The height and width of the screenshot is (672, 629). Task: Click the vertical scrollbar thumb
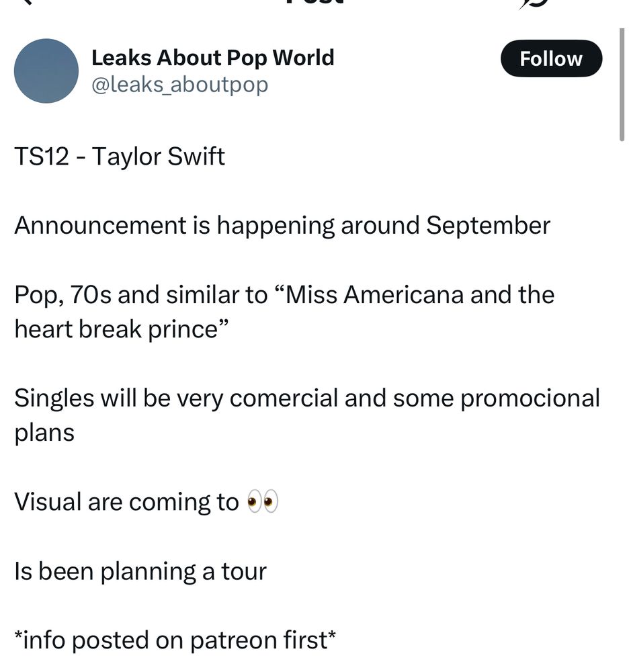click(622, 84)
